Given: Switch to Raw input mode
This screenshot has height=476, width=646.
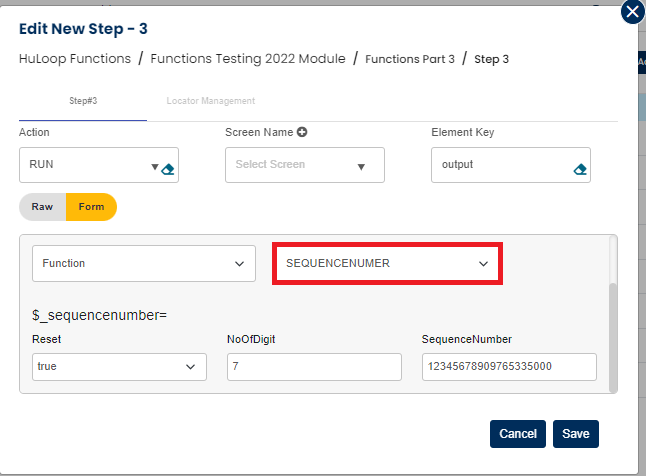Looking at the screenshot, I should [x=42, y=207].
